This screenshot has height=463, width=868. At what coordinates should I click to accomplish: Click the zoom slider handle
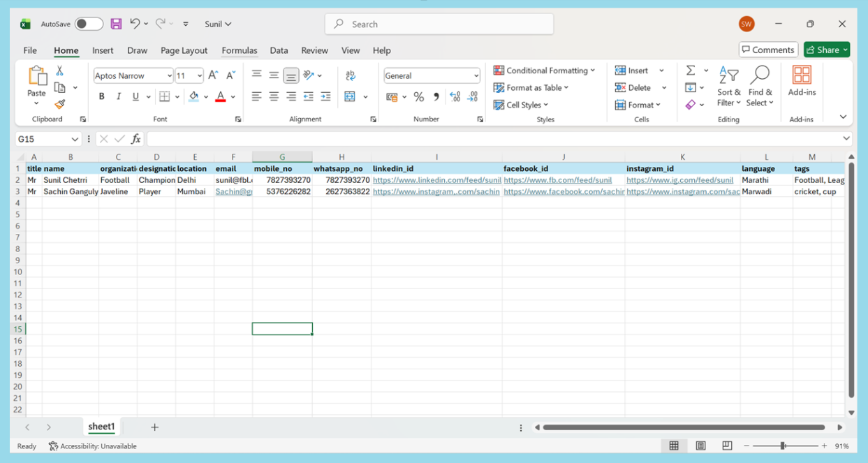click(783, 446)
